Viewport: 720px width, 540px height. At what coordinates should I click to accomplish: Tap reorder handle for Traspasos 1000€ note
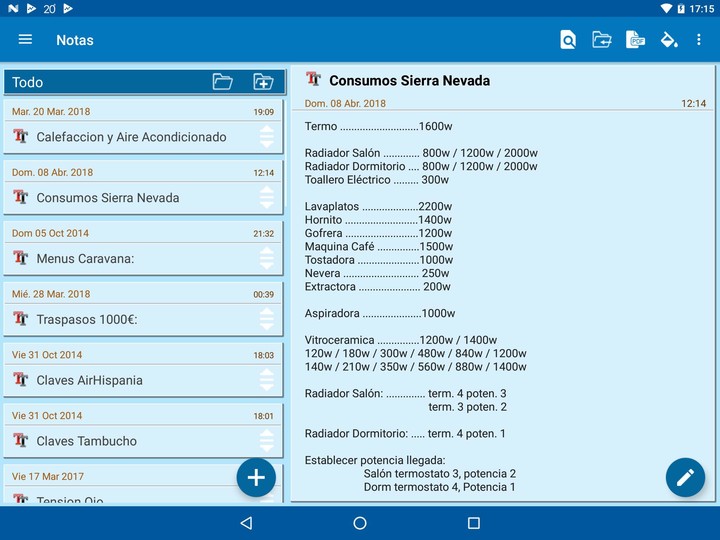click(267, 319)
